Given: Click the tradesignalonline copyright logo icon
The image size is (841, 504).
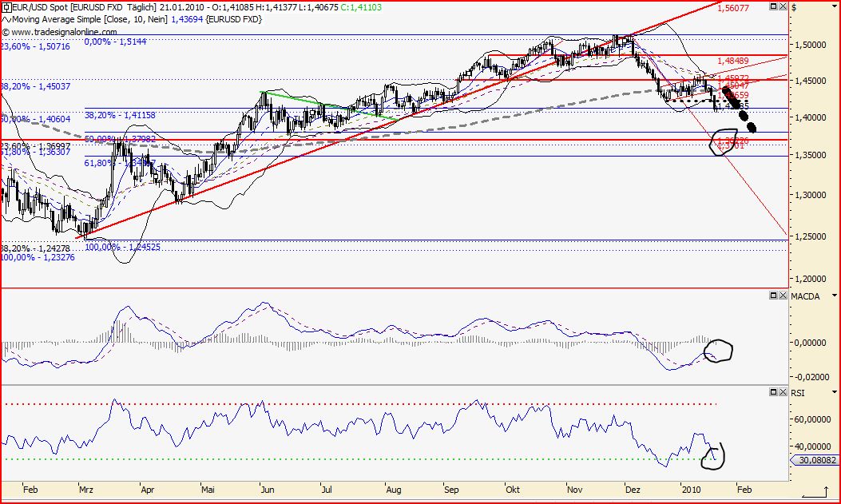Looking at the screenshot, I should pos(6,33).
